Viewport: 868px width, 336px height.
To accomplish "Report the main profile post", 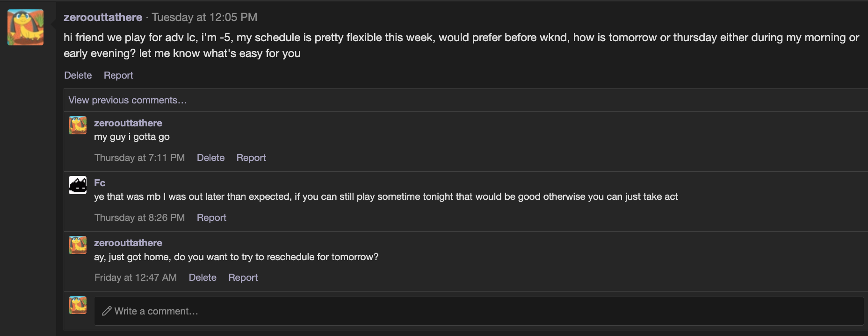I will tap(118, 75).
